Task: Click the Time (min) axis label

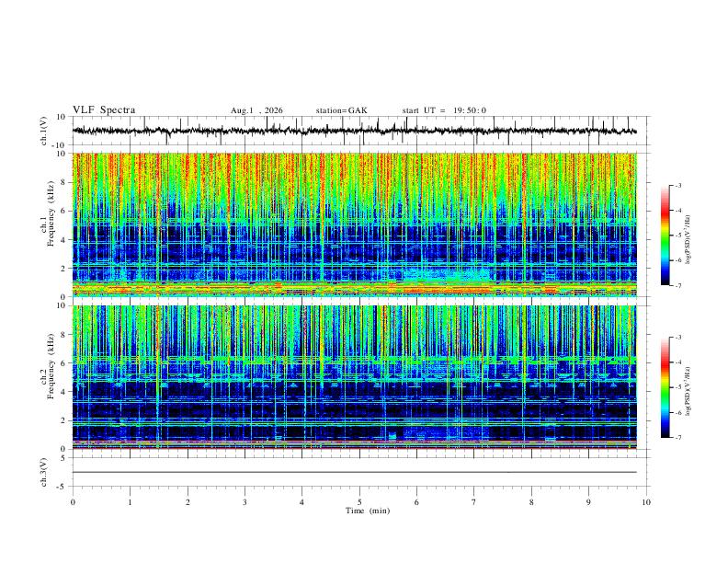Action: point(368,511)
